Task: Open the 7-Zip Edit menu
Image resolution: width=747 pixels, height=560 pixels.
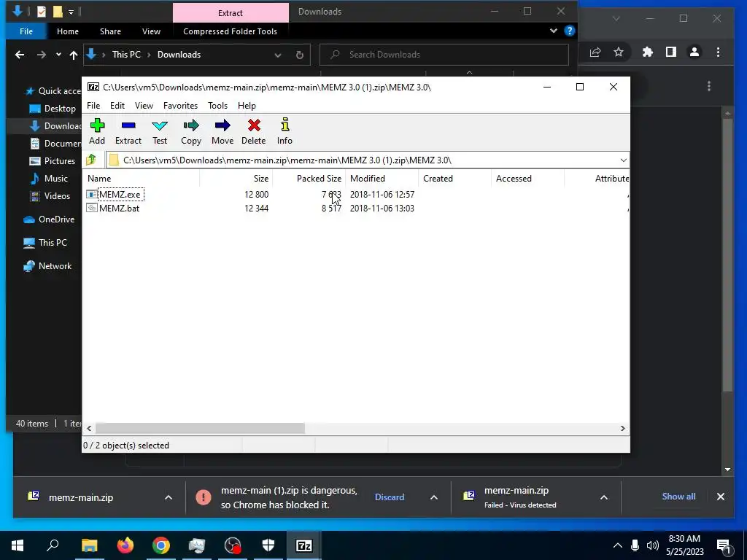Action: pyautogui.click(x=117, y=106)
